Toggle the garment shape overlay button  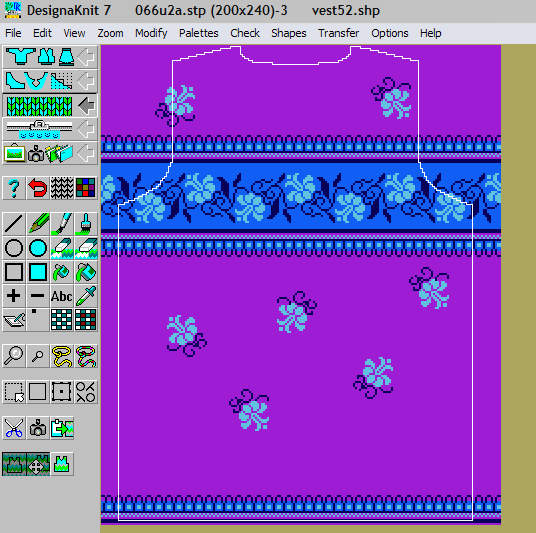coord(14,464)
